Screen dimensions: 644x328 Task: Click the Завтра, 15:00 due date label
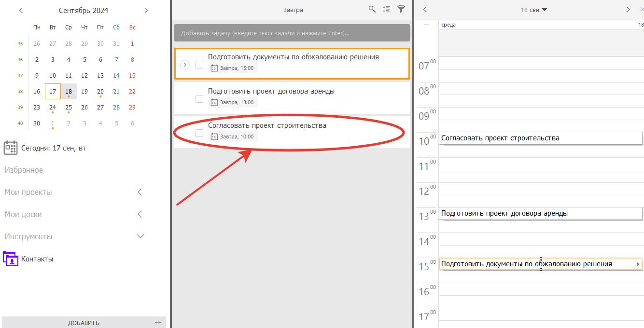point(233,68)
